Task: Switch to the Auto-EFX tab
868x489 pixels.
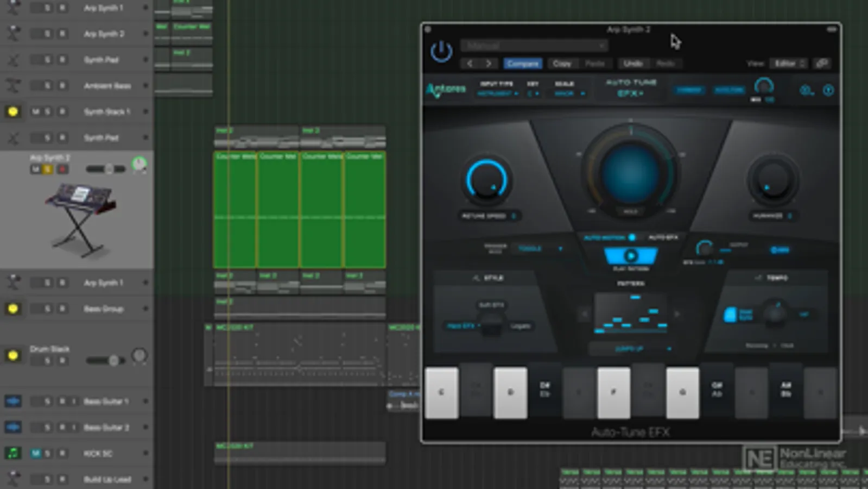Action: click(x=663, y=237)
